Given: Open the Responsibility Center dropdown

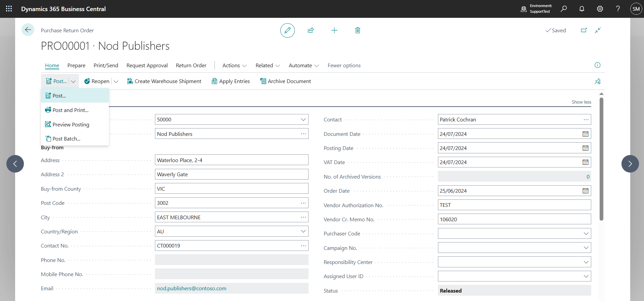Looking at the screenshot, I should [586, 262].
